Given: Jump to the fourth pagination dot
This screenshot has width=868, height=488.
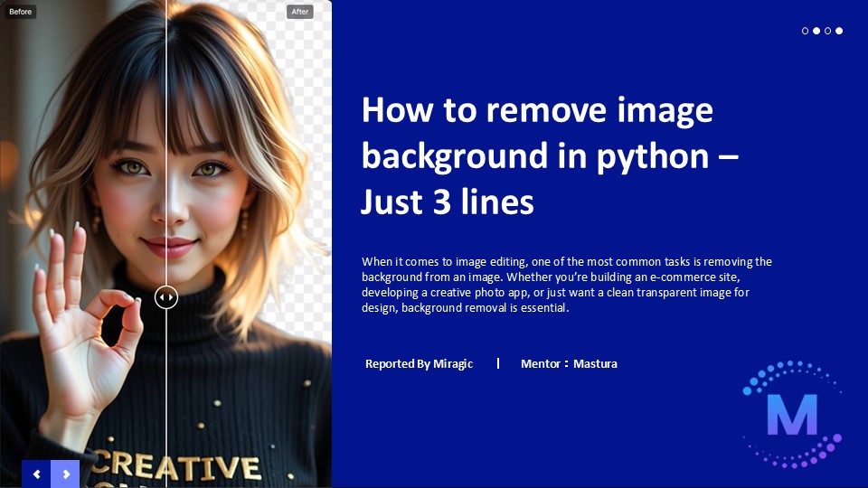Looking at the screenshot, I should [839, 31].
